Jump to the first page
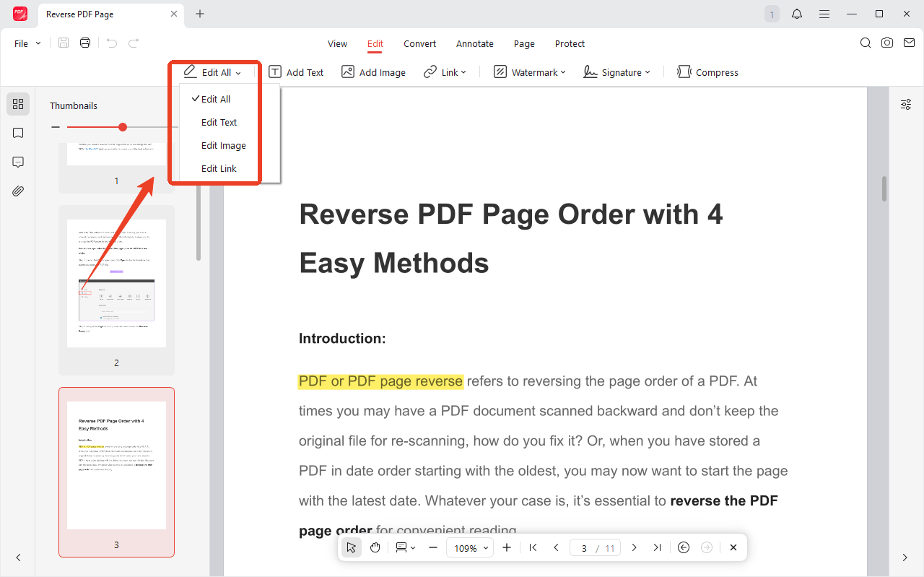 533,547
